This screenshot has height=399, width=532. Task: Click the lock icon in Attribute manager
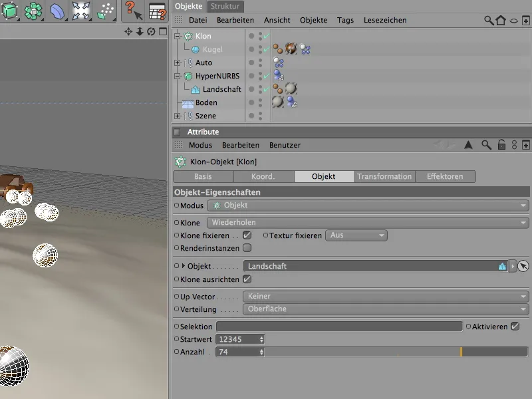point(501,145)
